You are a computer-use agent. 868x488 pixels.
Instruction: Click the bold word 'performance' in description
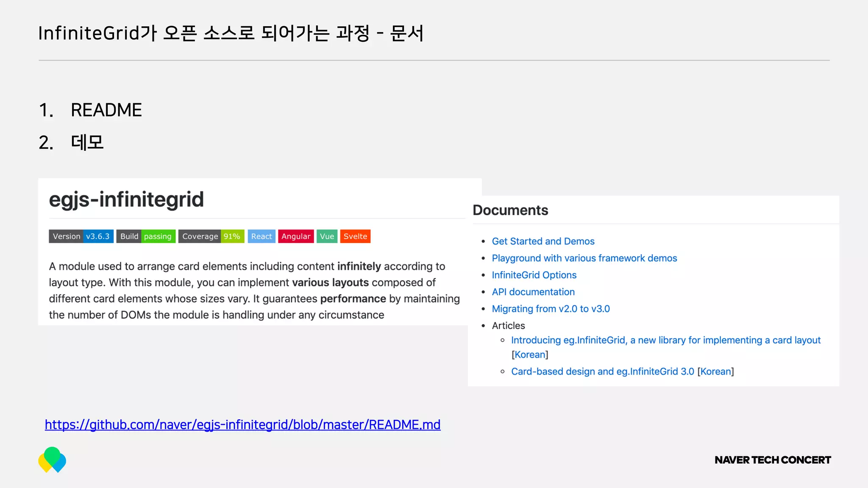click(353, 299)
